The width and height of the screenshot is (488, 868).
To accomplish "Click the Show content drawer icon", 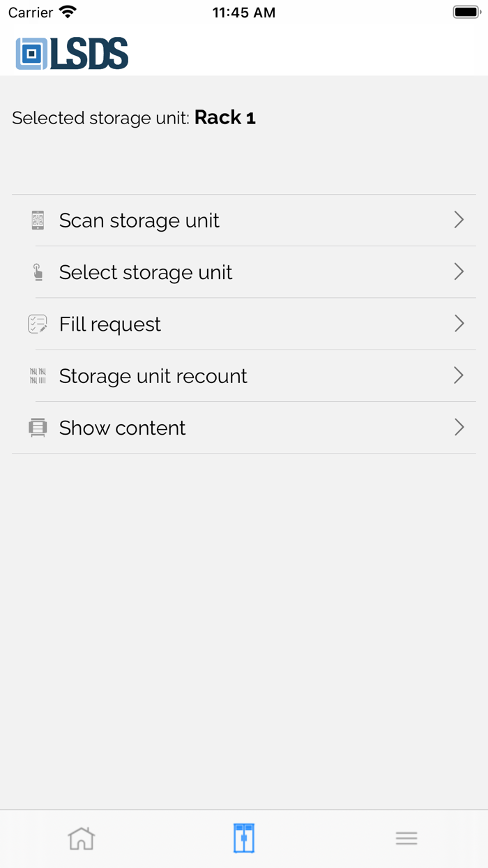I will point(38,427).
